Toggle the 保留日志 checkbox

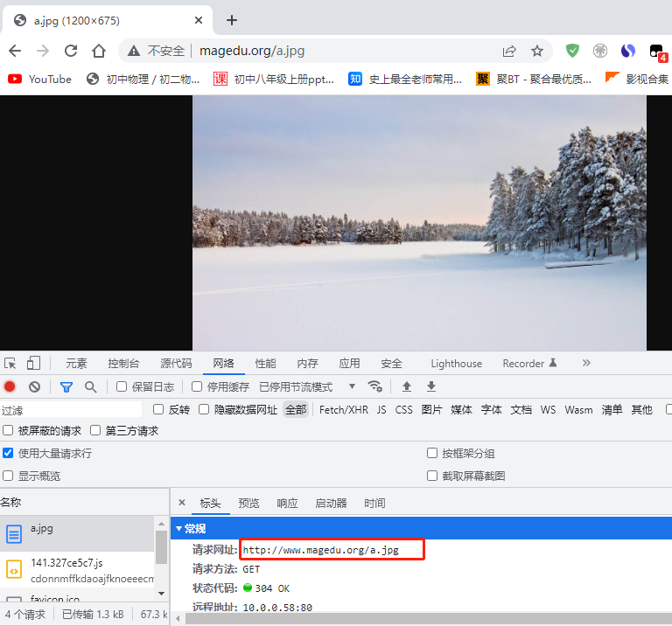pos(122,386)
